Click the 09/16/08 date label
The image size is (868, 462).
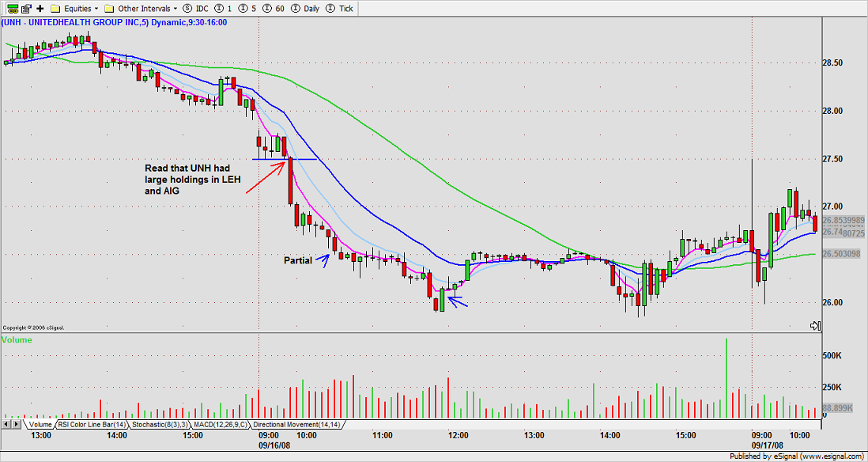[x=274, y=445]
